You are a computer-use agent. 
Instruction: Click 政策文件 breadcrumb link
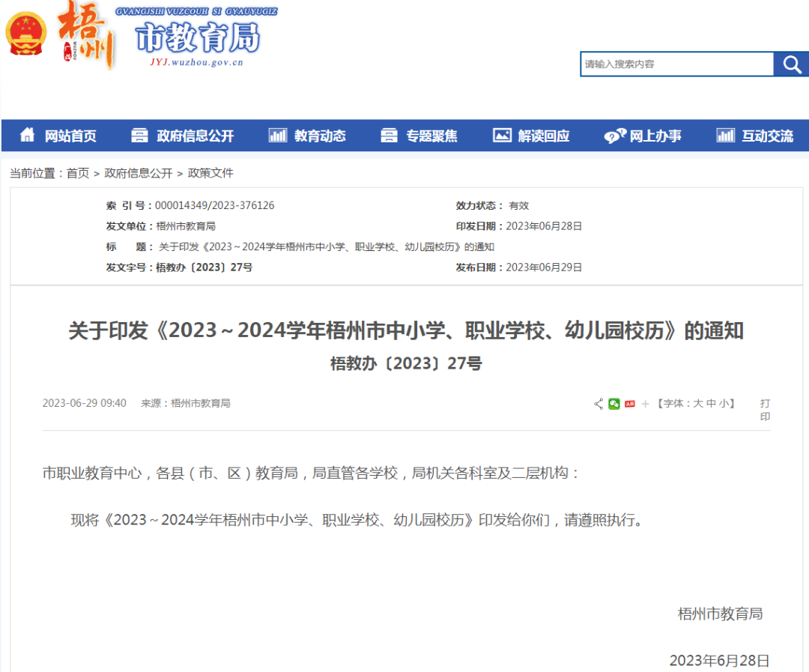click(x=210, y=173)
